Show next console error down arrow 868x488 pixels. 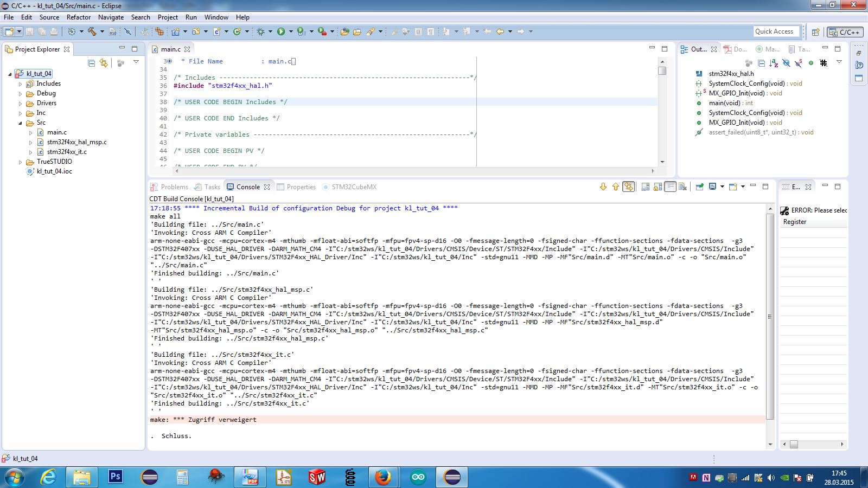point(603,187)
